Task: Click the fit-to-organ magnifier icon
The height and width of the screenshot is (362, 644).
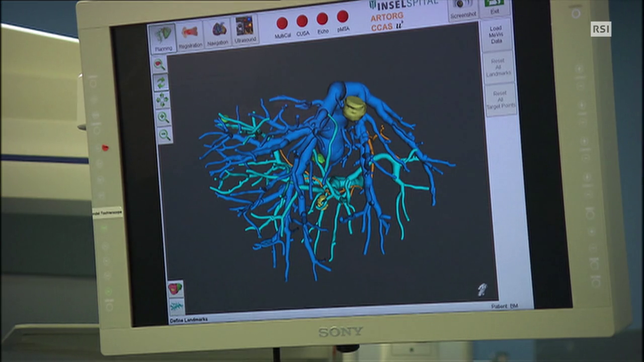Action: pos(159,64)
